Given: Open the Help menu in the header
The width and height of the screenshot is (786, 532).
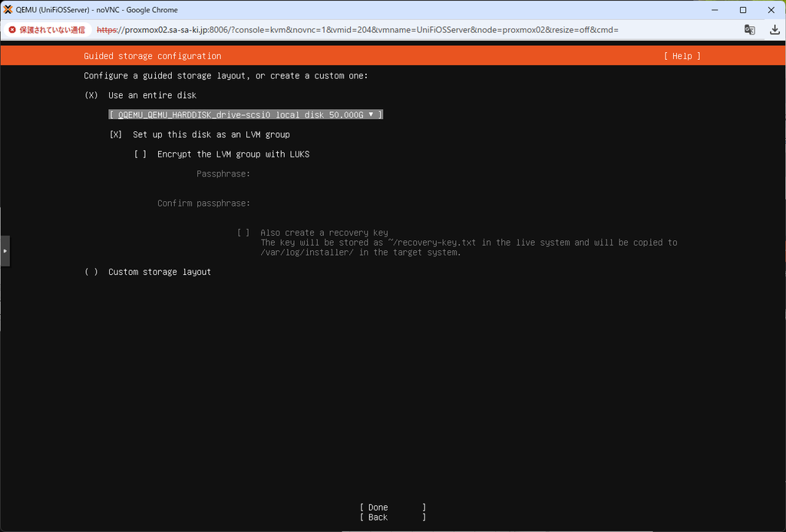Looking at the screenshot, I should (x=682, y=56).
